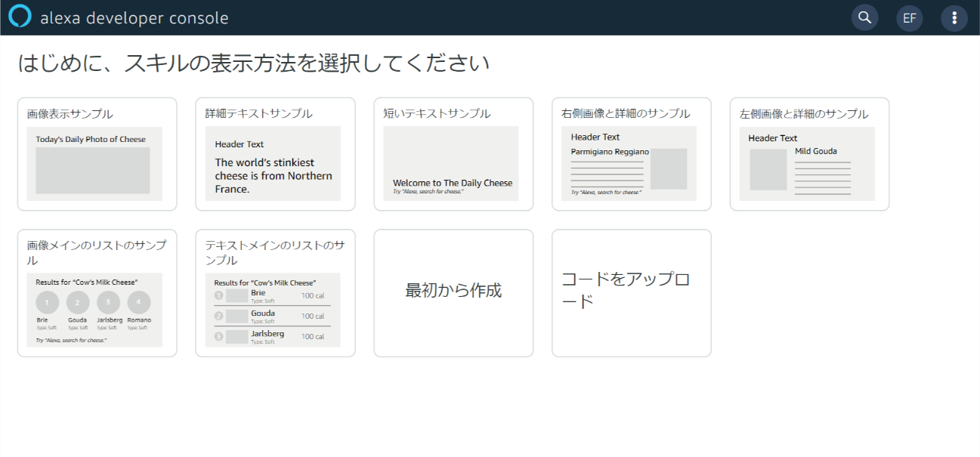This screenshot has width=980, height=457.
Task: Choose the 左側画像と詳細のサンプル template
Action: (x=808, y=153)
